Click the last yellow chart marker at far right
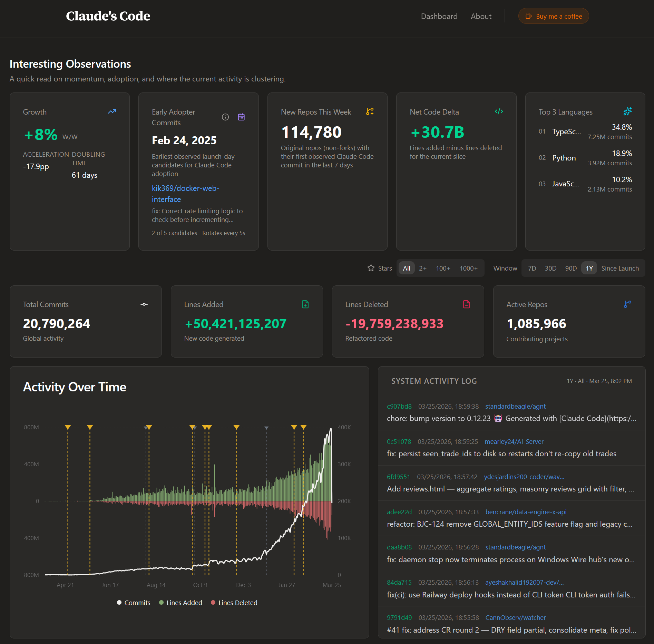The width and height of the screenshot is (654, 644). click(x=303, y=427)
